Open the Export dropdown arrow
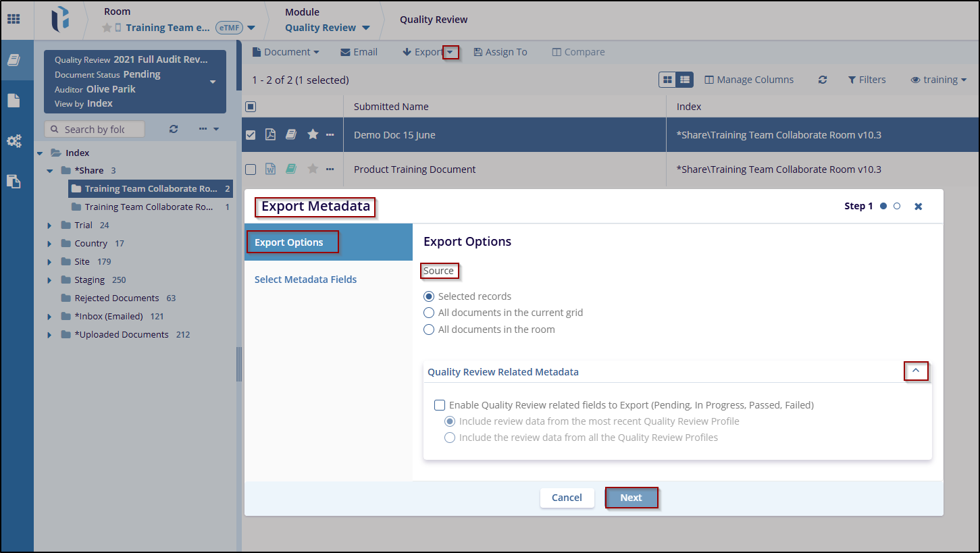The height and width of the screenshot is (553, 980). coord(450,52)
